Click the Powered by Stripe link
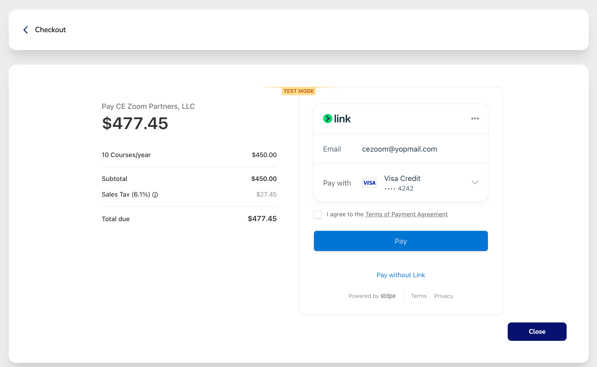The image size is (597, 367). coord(372,296)
